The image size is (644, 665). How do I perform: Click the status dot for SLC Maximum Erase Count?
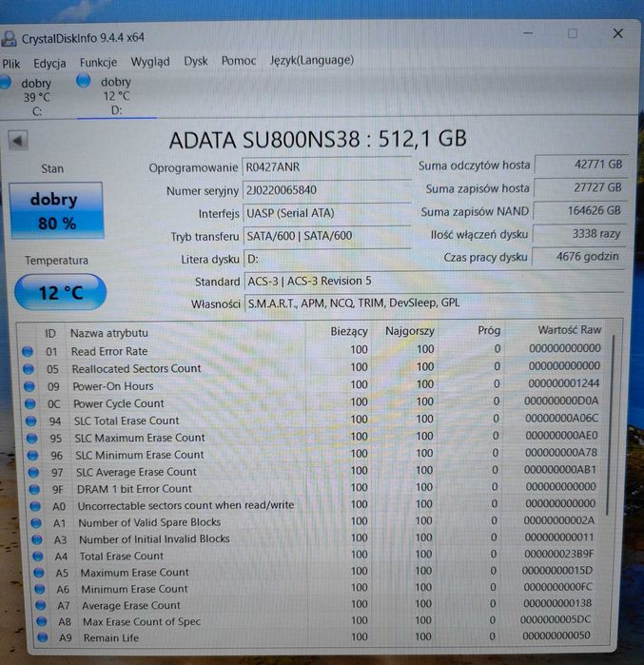[31, 439]
